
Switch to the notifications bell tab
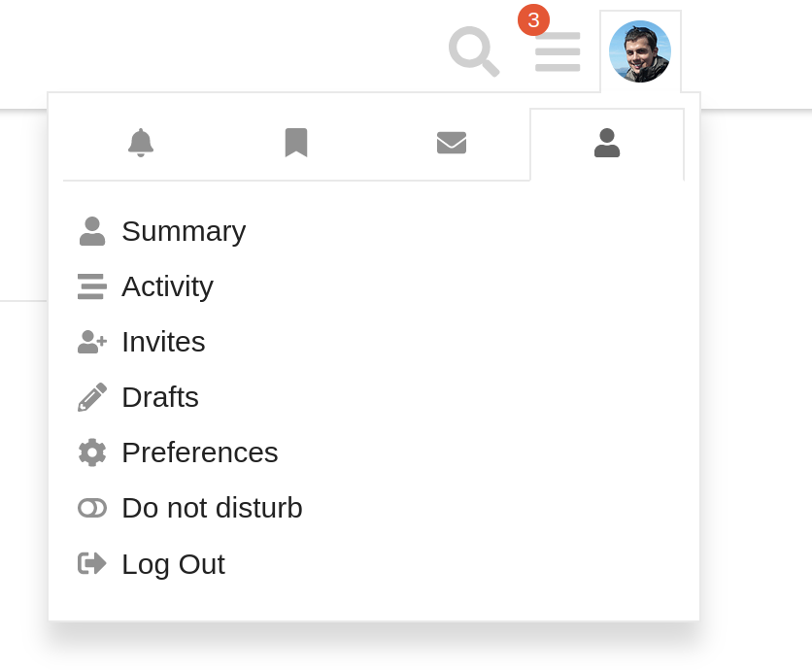(x=141, y=143)
